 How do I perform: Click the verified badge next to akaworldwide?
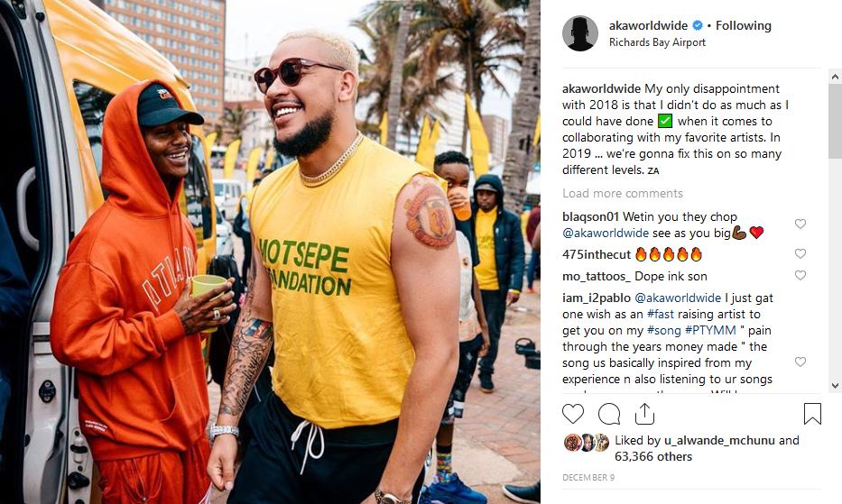(x=697, y=25)
